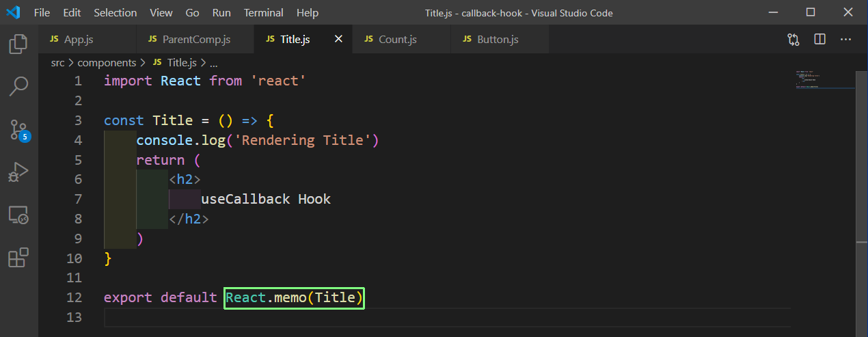The width and height of the screenshot is (868, 337).
Task: Click the components breadcrumb segment
Action: (107, 62)
